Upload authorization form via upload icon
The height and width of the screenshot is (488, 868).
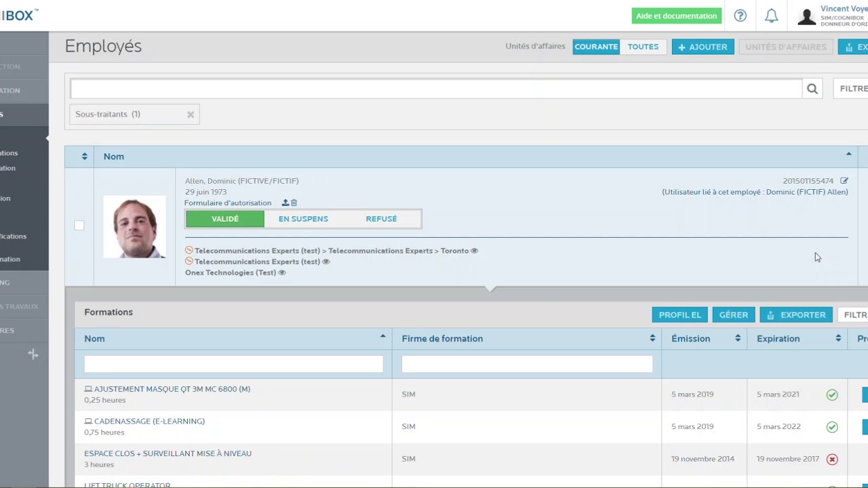pyautogui.click(x=285, y=203)
